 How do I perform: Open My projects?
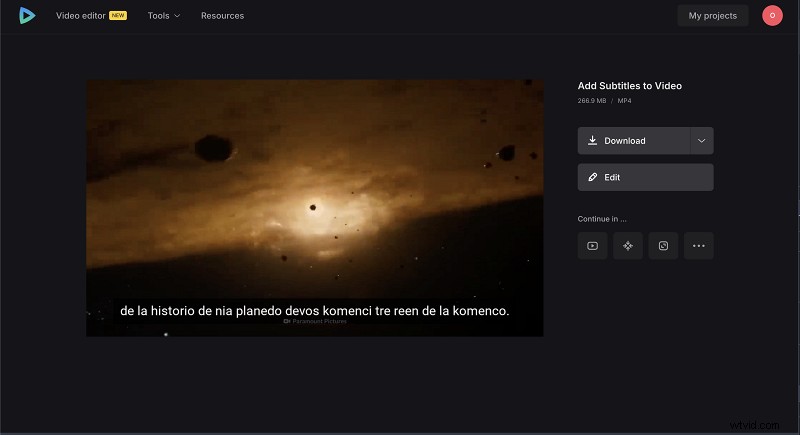pos(712,16)
